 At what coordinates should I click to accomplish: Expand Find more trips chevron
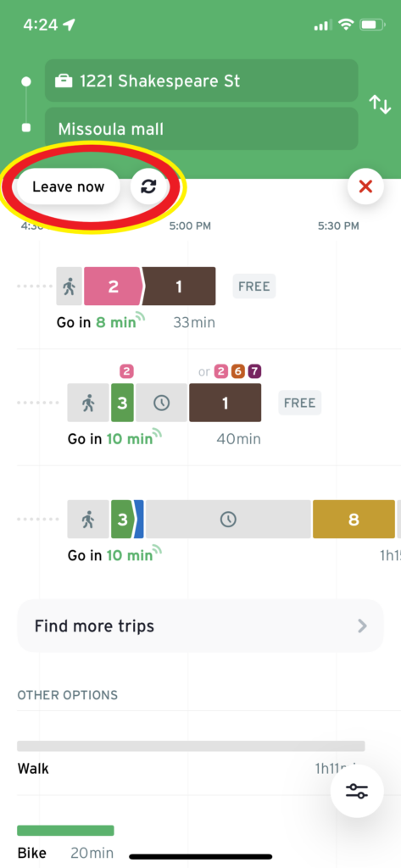pyautogui.click(x=362, y=626)
